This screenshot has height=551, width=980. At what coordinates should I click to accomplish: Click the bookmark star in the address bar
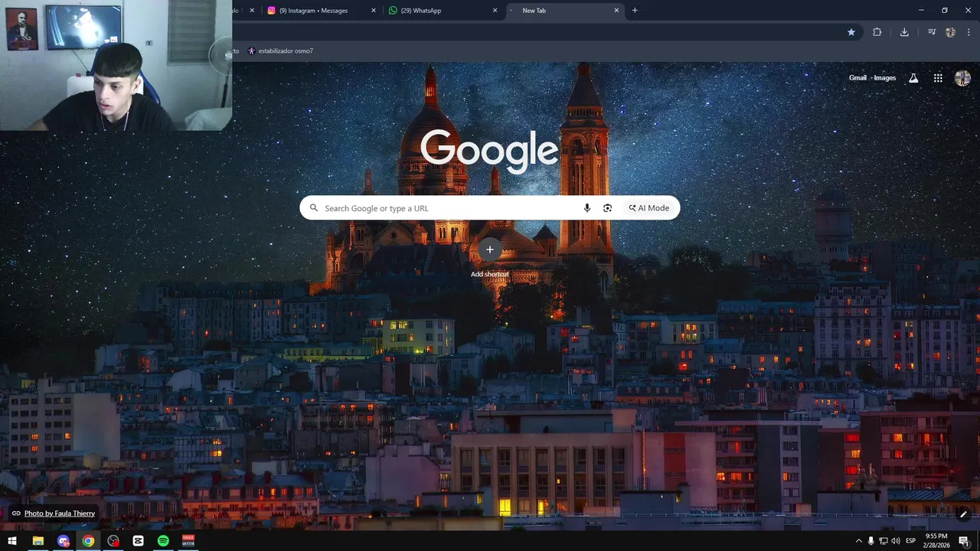[x=851, y=32]
